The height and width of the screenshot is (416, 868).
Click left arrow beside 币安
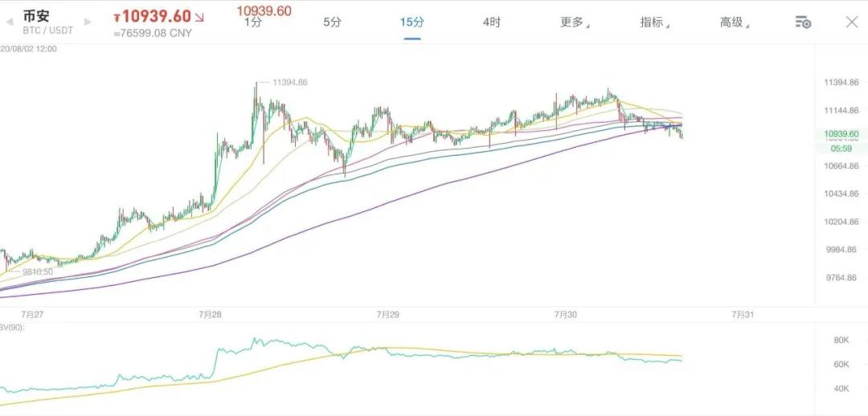coord(10,22)
